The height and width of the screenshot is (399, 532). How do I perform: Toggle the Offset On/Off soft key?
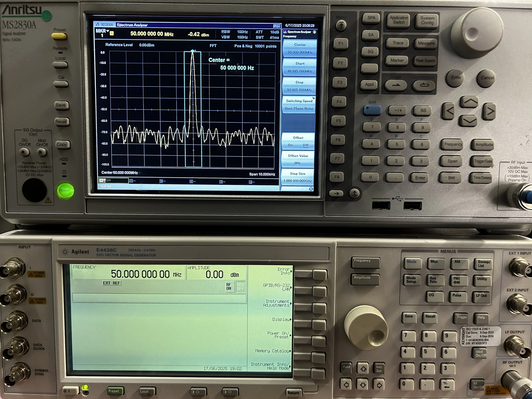pyautogui.click(x=298, y=142)
